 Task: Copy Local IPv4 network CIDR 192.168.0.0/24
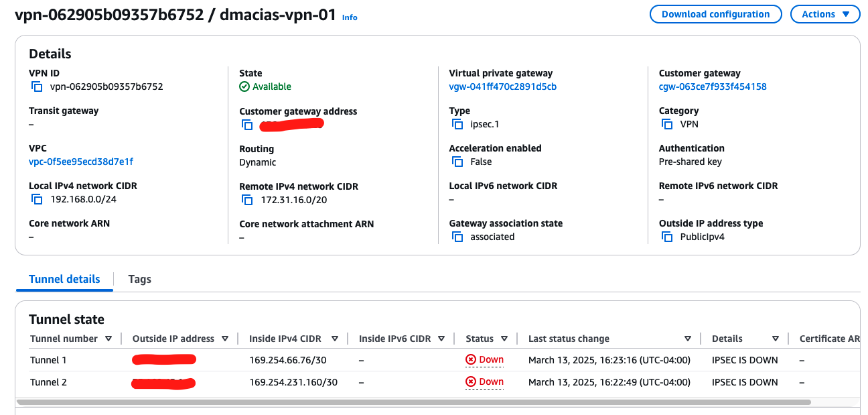coord(37,199)
